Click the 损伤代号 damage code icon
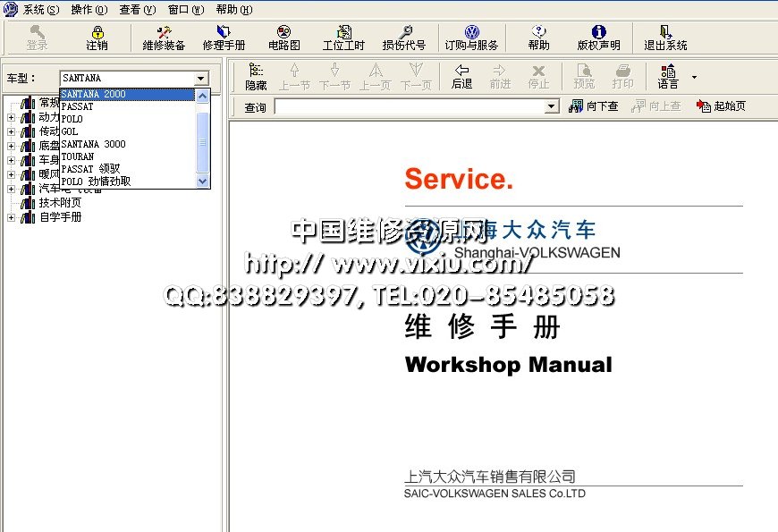 point(404,38)
